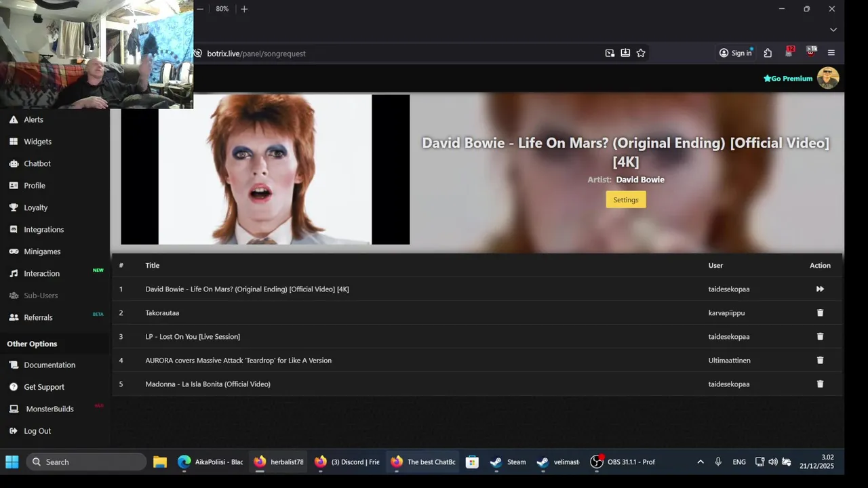Image resolution: width=868 pixels, height=488 pixels.
Task: Click the Firefox Sign in button
Action: [x=736, y=53]
